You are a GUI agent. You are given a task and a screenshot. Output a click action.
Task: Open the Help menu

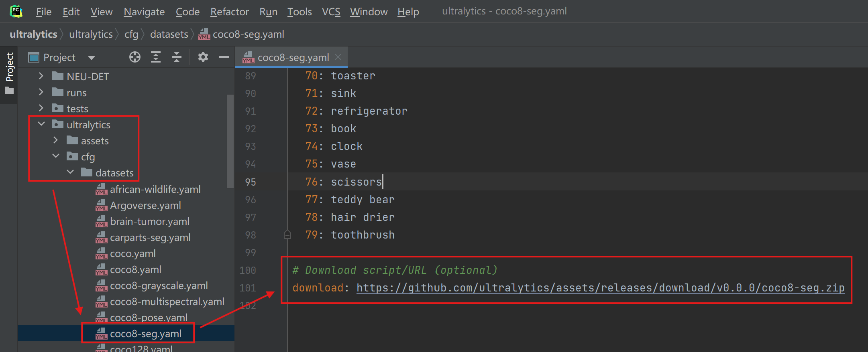click(x=408, y=12)
